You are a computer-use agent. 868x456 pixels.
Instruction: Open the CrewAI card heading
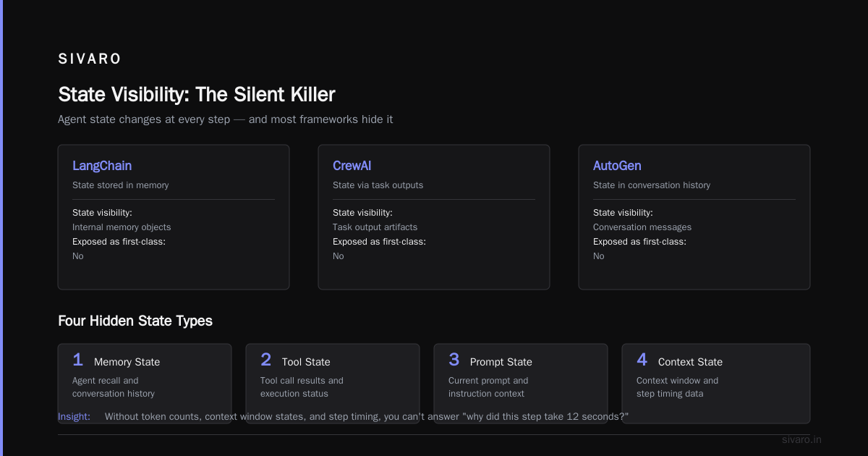352,166
